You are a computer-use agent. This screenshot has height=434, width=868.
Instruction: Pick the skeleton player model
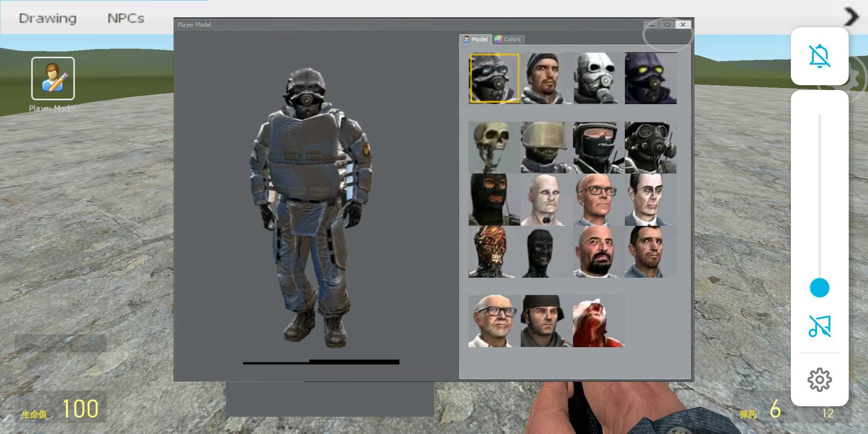(494, 147)
